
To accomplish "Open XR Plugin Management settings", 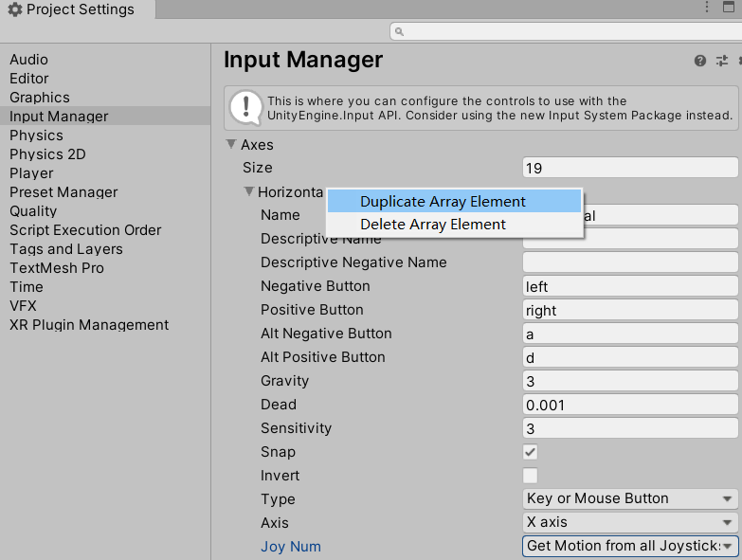I will (x=89, y=325).
